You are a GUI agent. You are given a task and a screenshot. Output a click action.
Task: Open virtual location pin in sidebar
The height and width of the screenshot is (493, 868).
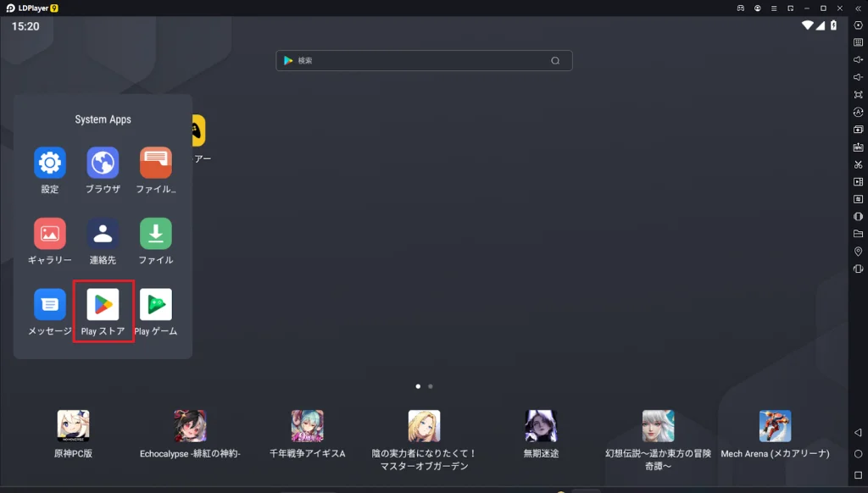[x=858, y=252]
